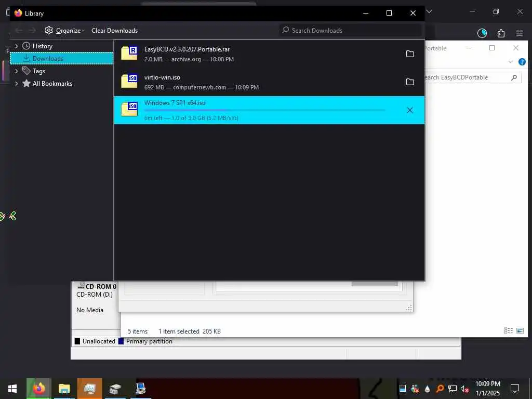The image size is (532, 399).
Task: Click the download progress bar for Windows 7 ISO
Action: pyautogui.click(x=265, y=110)
